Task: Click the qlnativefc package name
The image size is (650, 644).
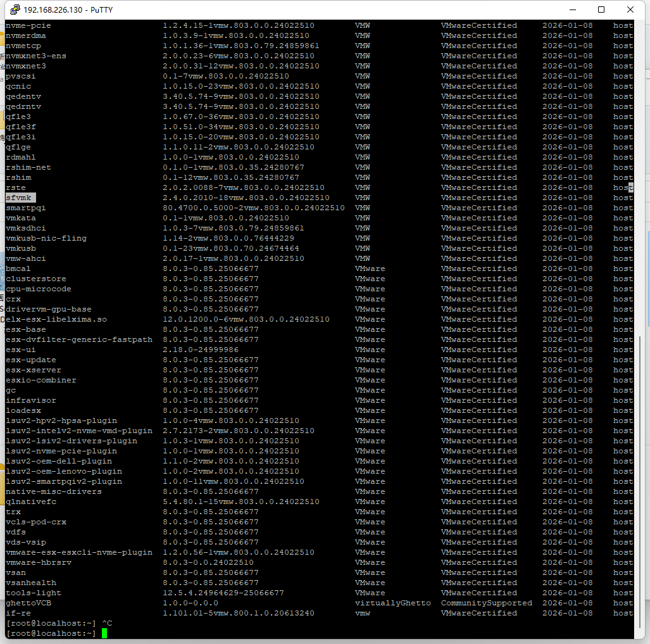Action: 30,502
